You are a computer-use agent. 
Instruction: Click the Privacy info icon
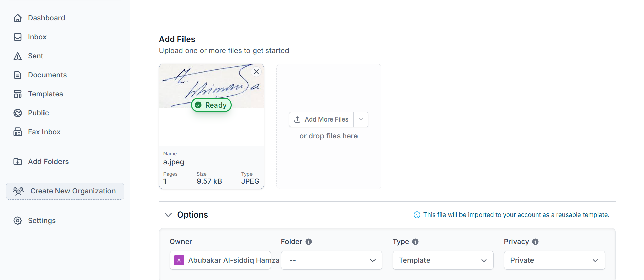click(535, 242)
